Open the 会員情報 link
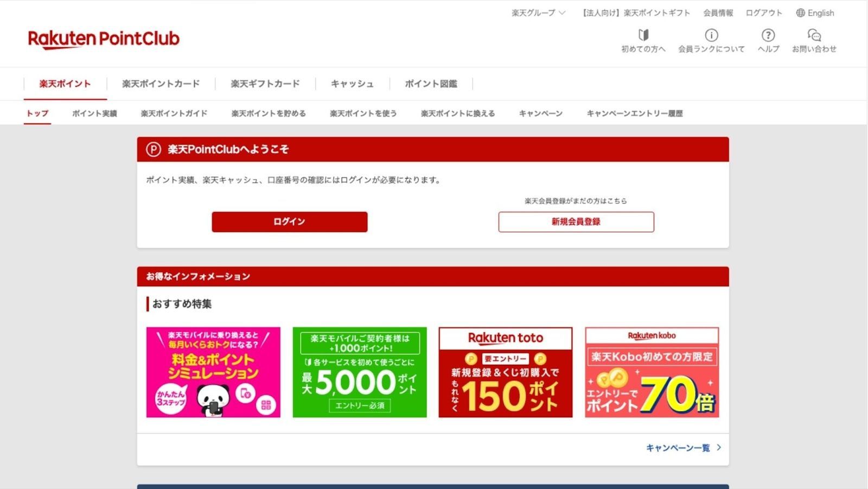 coord(718,13)
